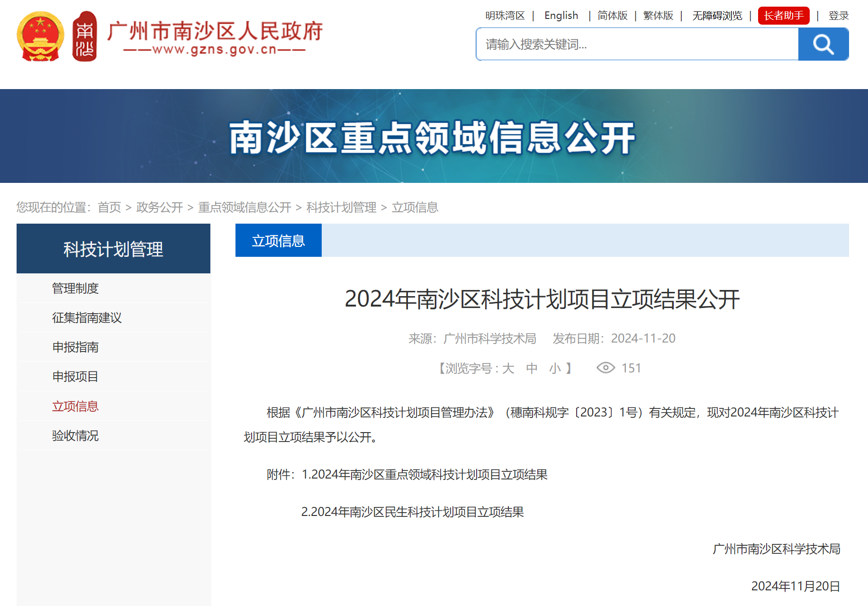Click the national emblem logo
The image size is (868, 606).
point(40,37)
